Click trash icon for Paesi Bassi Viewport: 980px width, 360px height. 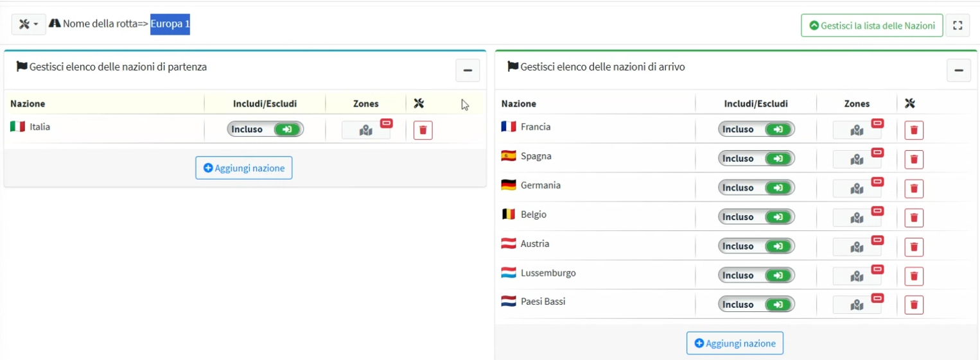click(914, 305)
